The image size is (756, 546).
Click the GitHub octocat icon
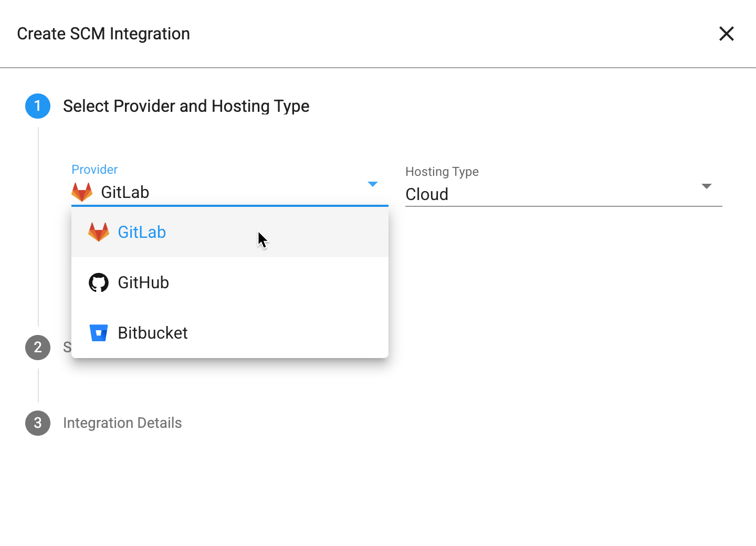coord(99,282)
